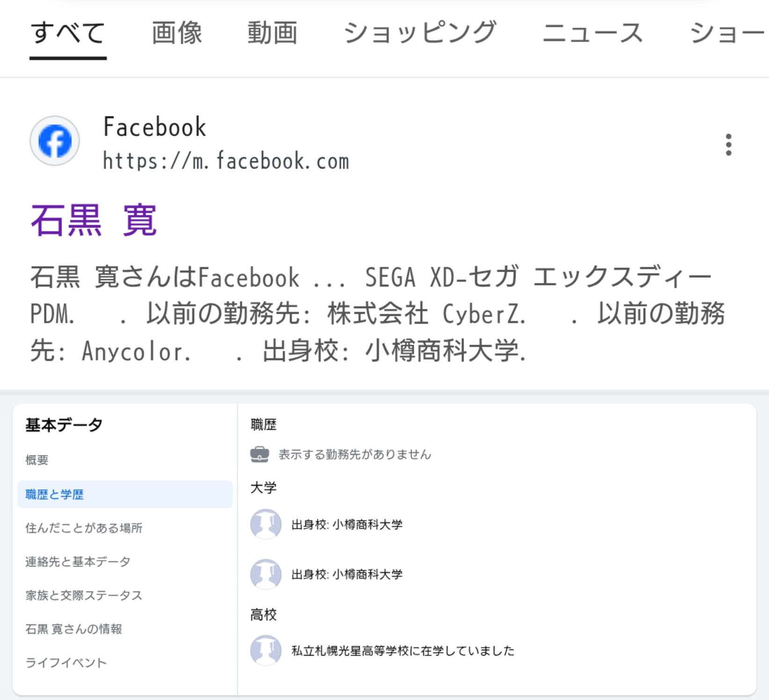Image resolution: width=769 pixels, height=700 pixels.
Task: Open the ショッピング search tab
Action: 420,33
